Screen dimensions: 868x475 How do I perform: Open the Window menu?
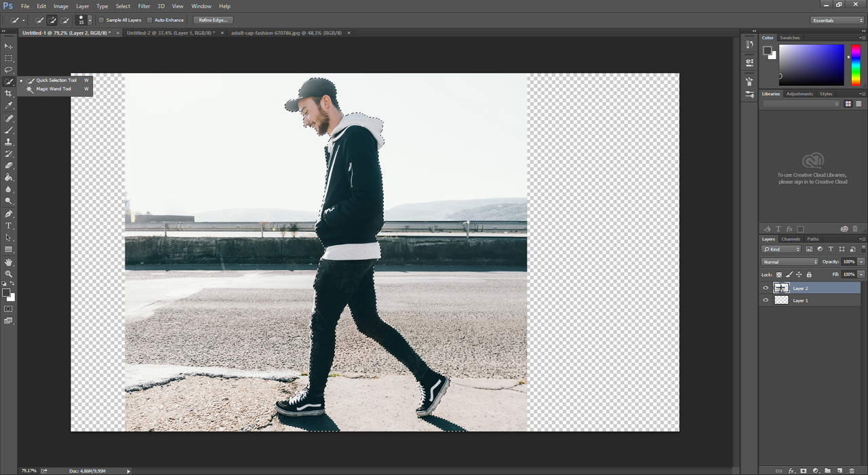pos(201,6)
